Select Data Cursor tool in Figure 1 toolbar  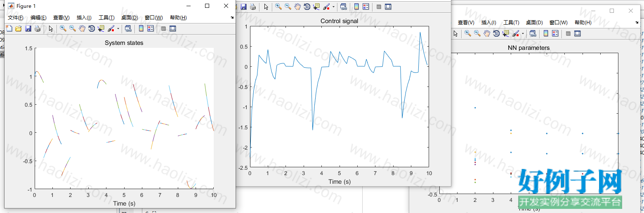[101, 28]
